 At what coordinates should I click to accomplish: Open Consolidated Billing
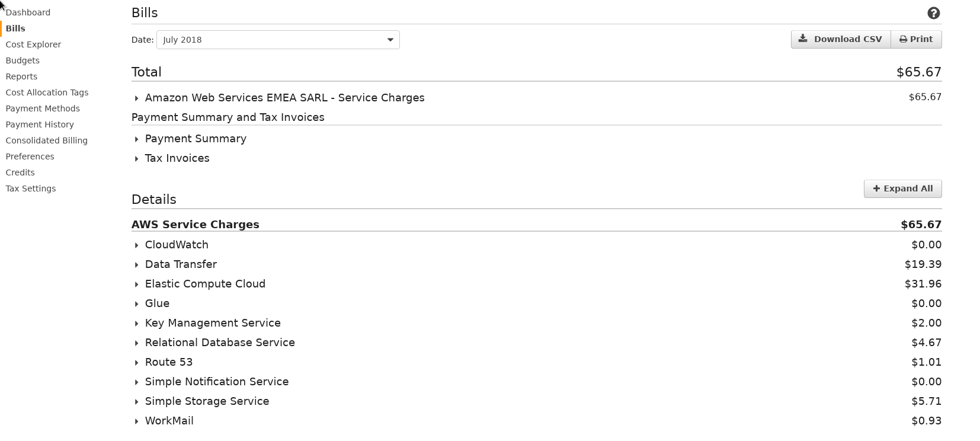click(x=46, y=140)
